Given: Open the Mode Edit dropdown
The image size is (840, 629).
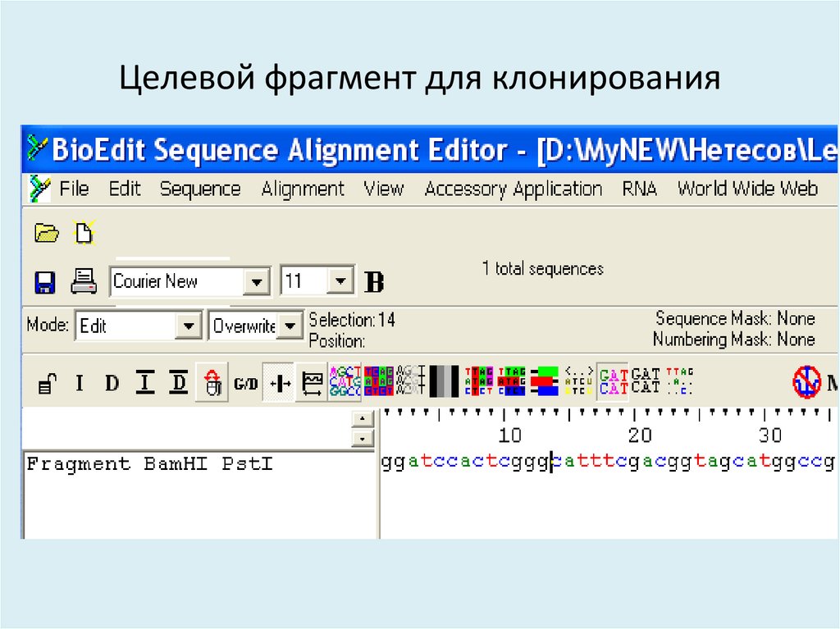Looking at the screenshot, I should [x=189, y=326].
